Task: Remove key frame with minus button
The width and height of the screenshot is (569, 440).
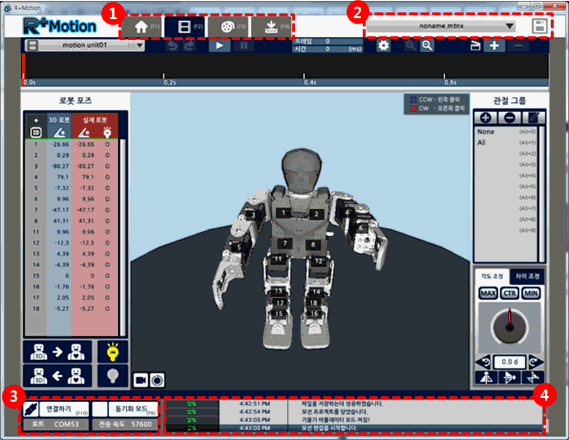Action: (x=518, y=46)
